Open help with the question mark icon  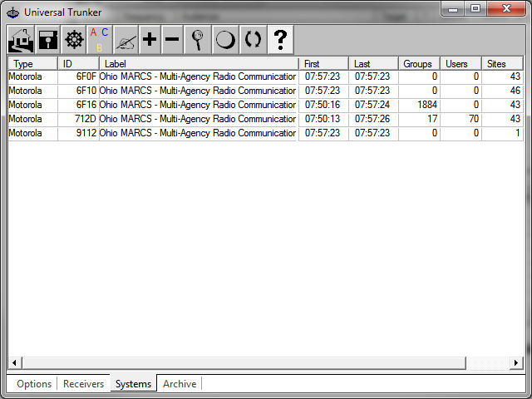[281, 39]
